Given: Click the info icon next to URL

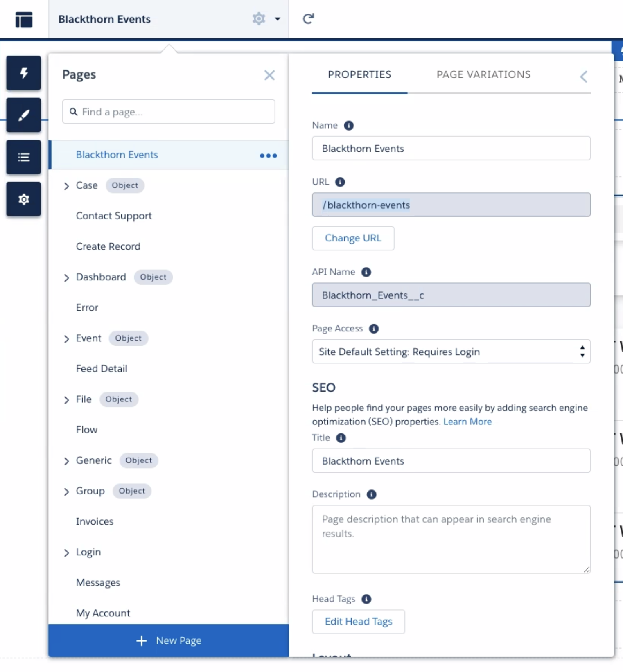Looking at the screenshot, I should click(340, 182).
